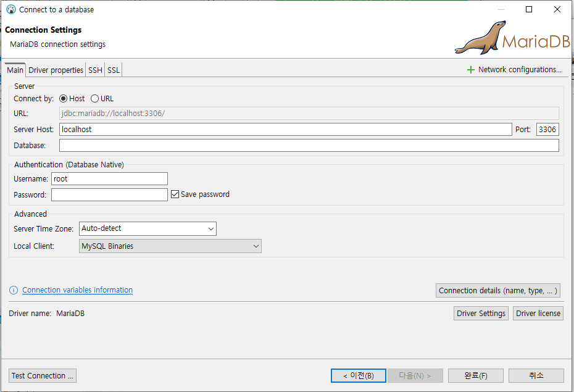Open the Connection variables information link
Image resolution: width=574 pixels, height=392 pixels.
pyautogui.click(x=77, y=290)
